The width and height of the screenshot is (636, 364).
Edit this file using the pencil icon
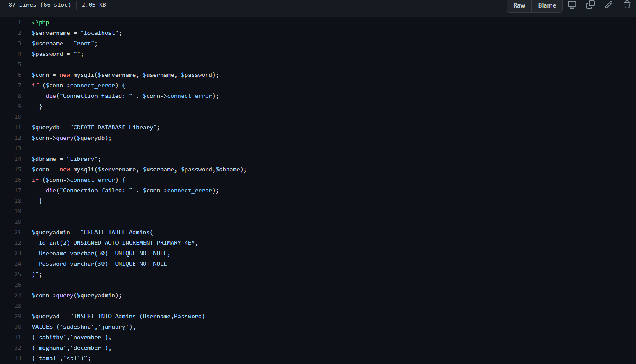609,5
